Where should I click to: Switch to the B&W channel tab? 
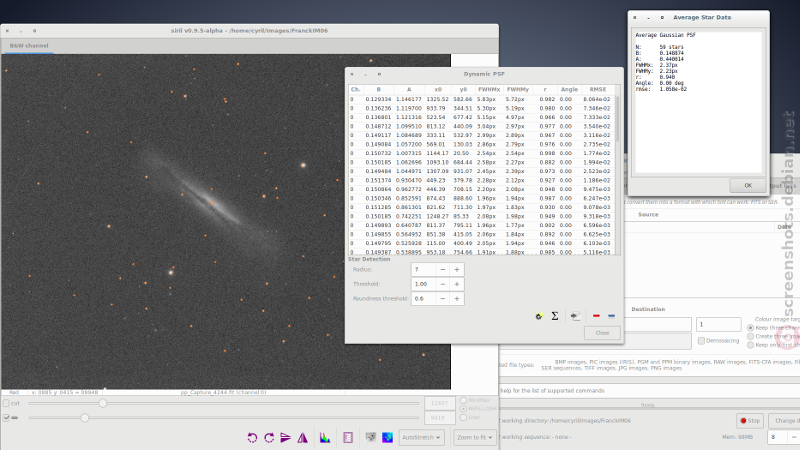29,45
